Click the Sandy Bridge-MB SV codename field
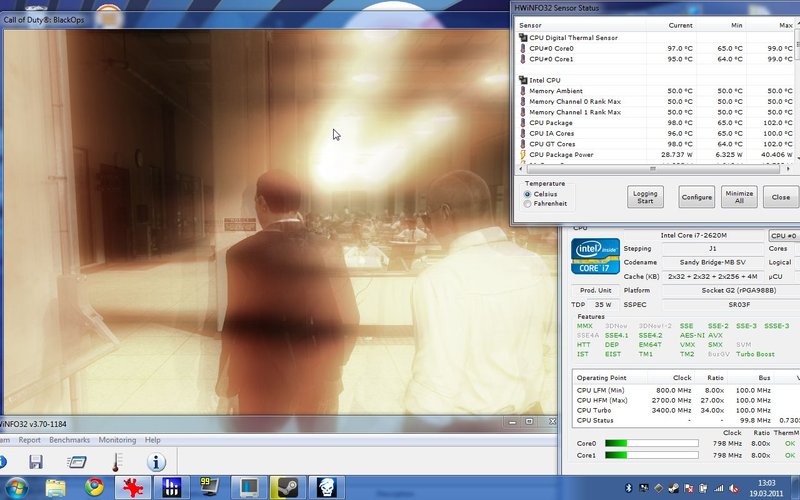800x500 pixels. coord(712,262)
